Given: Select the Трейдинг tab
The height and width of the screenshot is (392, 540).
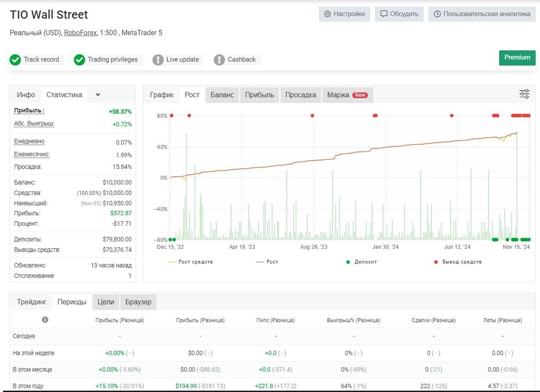Looking at the screenshot, I should point(32,302).
